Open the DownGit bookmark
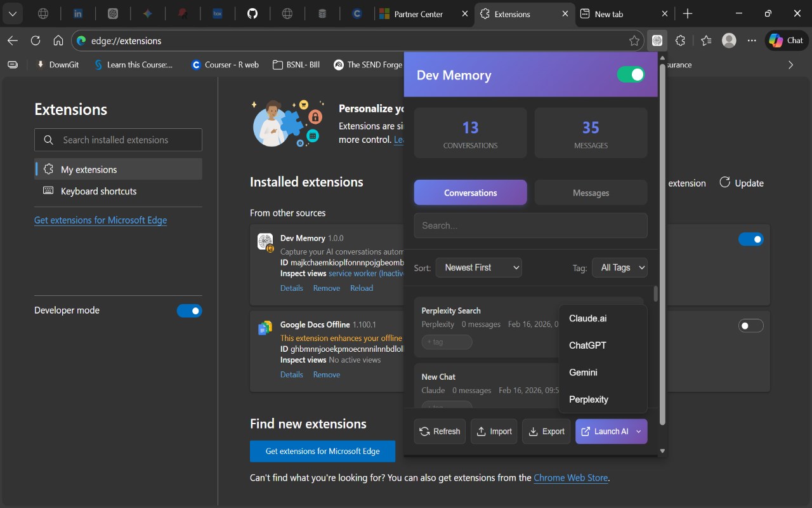This screenshot has width=812, height=508. click(x=57, y=65)
